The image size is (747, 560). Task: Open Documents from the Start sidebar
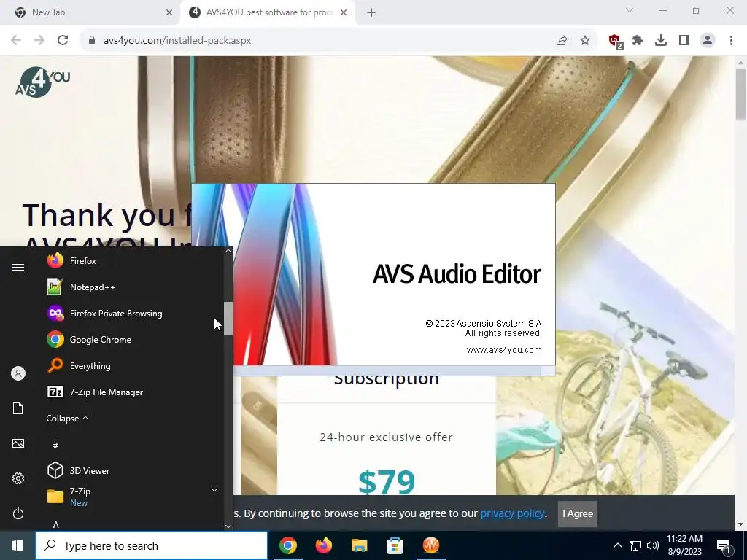click(x=18, y=408)
